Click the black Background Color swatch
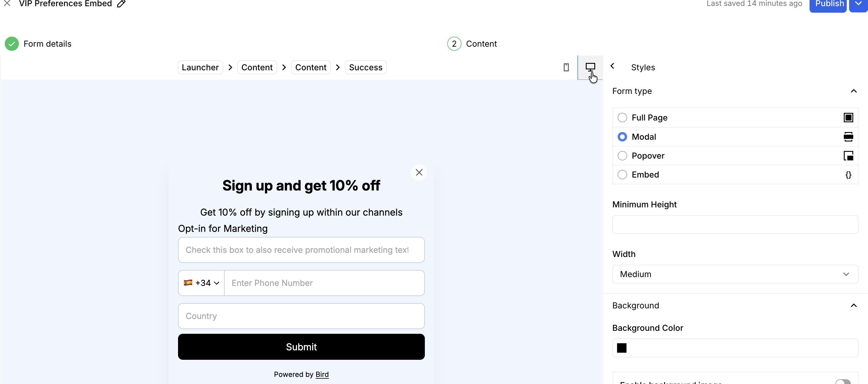Image resolution: width=868 pixels, height=384 pixels. click(x=621, y=348)
